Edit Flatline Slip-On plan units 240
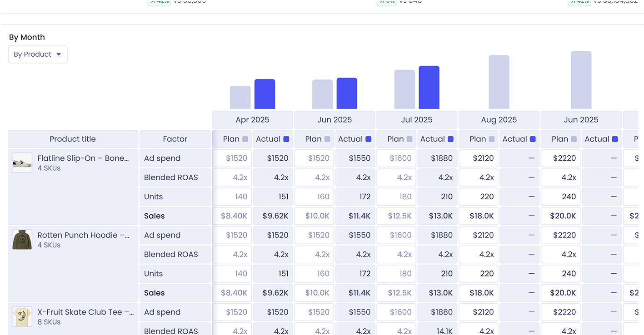Screen dimensions: 644x335 click(561, 197)
